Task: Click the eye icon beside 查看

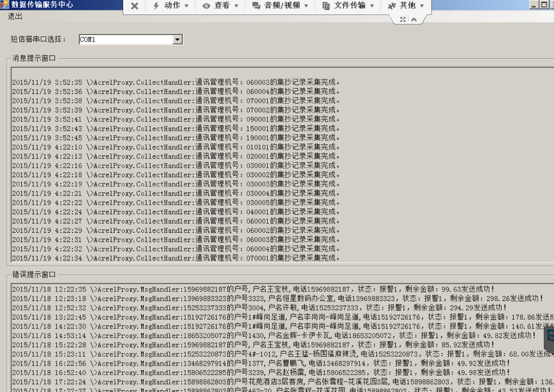Action: [x=208, y=6]
